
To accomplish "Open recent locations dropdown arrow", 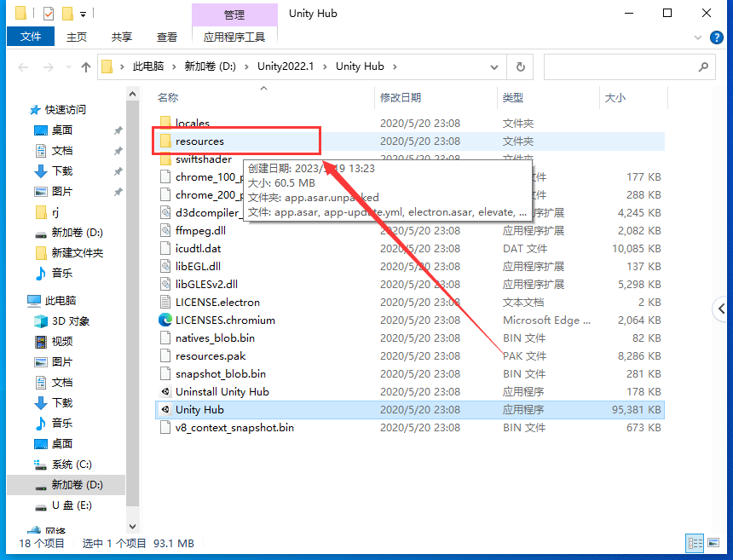I will click(x=68, y=67).
